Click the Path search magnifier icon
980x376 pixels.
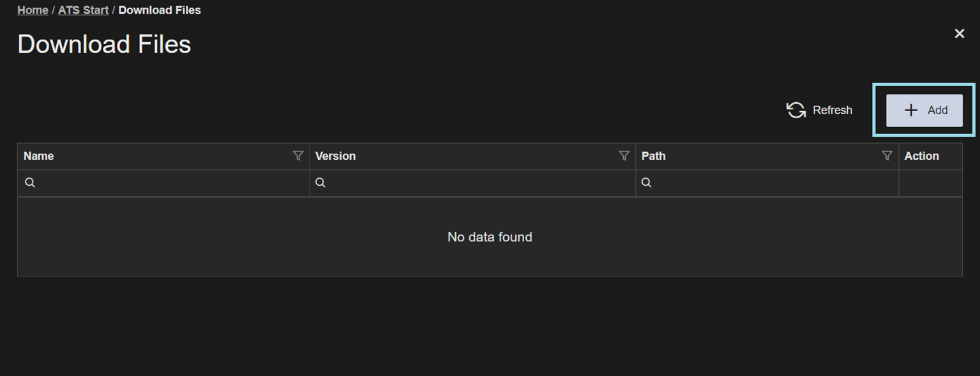[x=646, y=183]
